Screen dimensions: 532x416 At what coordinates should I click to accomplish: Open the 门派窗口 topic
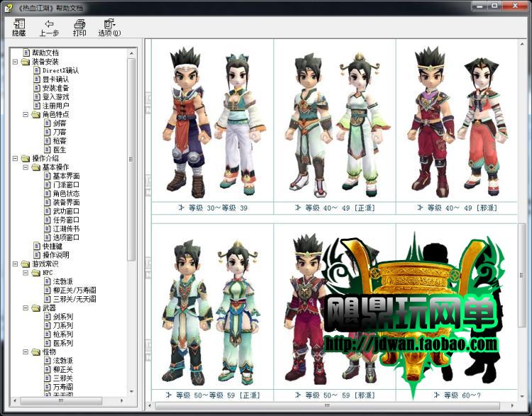(x=66, y=185)
